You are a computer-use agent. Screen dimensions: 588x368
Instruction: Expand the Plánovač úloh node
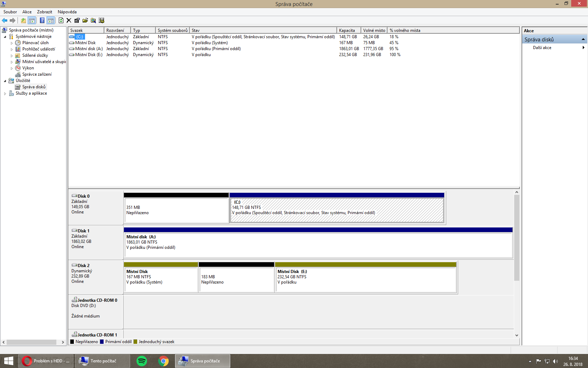[12, 43]
